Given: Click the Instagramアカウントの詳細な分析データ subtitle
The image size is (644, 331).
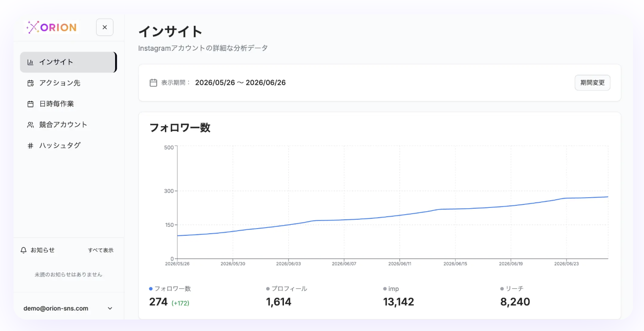Looking at the screenshot, I should tap(203, 48).
